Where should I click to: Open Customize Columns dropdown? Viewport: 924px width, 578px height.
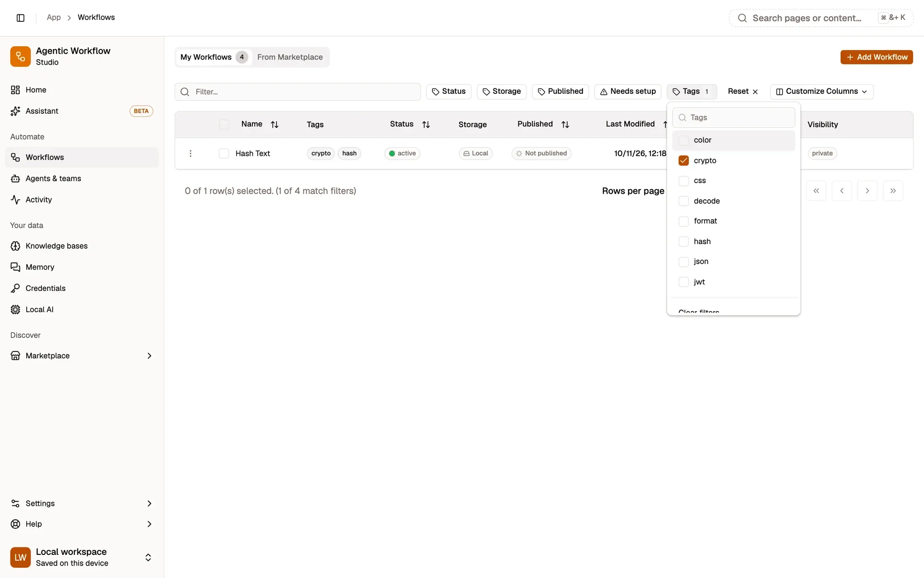(821, 92)
